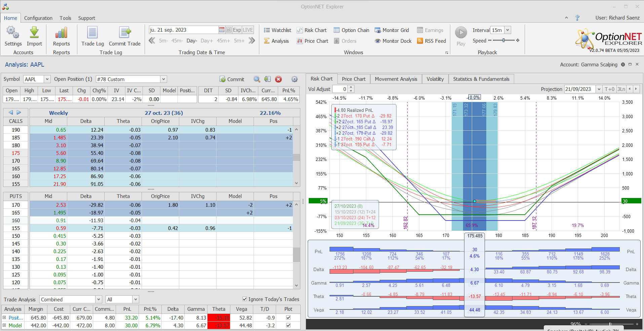644x331 pixels.
Task: Increase Vol Adjust with up stepper
Action: point(351,87)
